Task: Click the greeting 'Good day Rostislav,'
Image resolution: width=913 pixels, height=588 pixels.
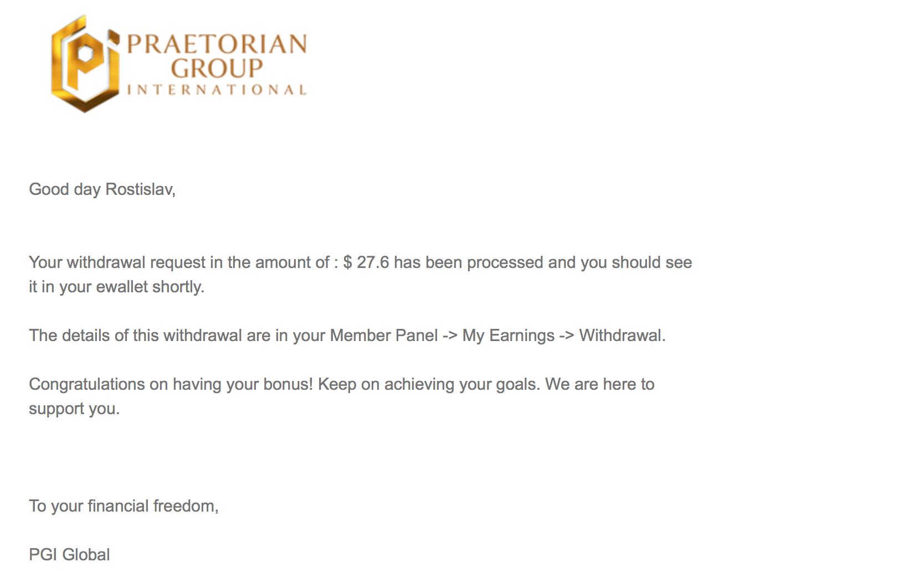Action: pyautogui.click(x=102, y=189)
